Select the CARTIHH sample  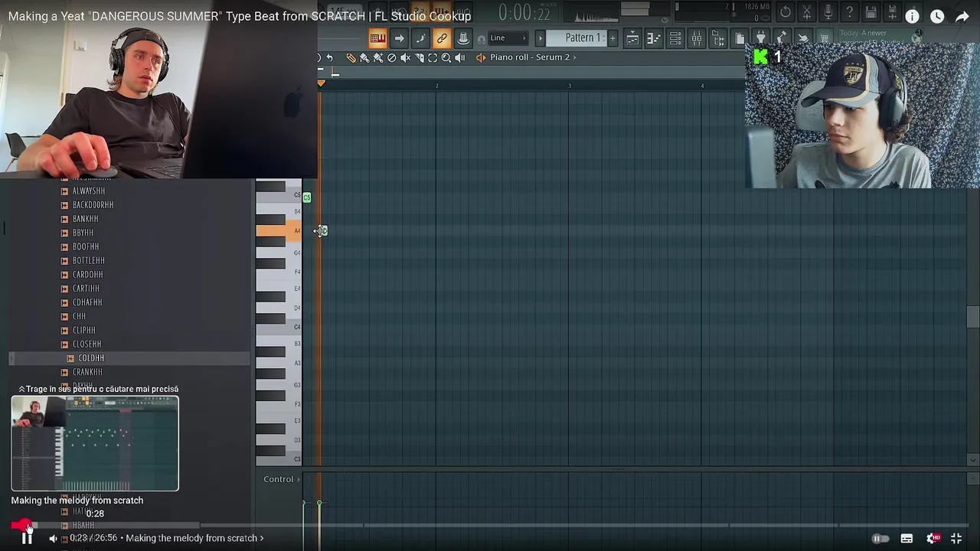(86, 289)
